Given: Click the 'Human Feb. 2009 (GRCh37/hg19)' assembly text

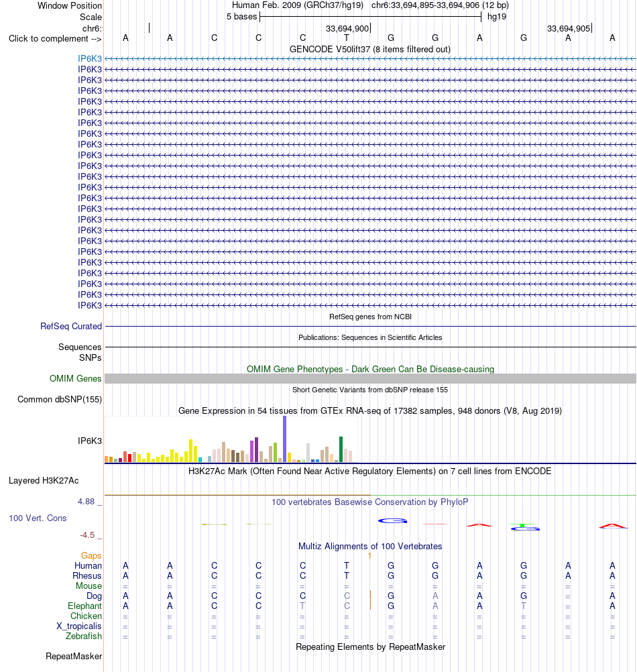Looking at the screenshot, I should point(297,5).
